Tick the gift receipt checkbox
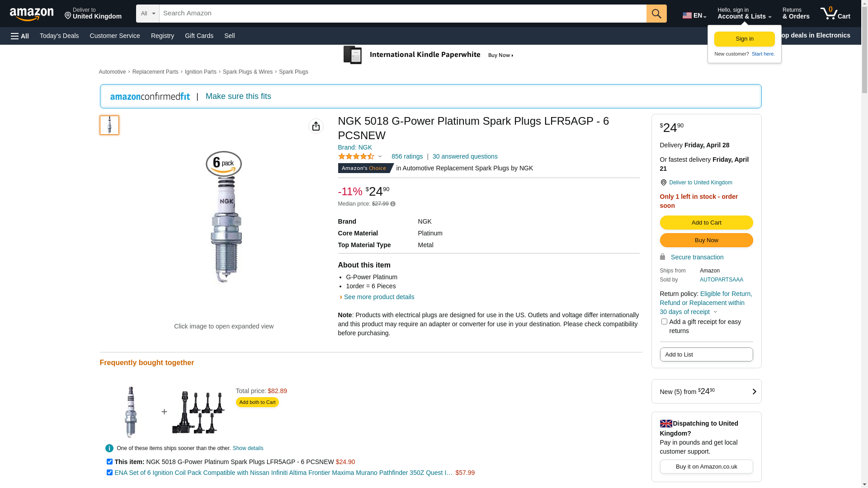Image resolution: width=868 pixels, height=488 pixels. [664, 322]
